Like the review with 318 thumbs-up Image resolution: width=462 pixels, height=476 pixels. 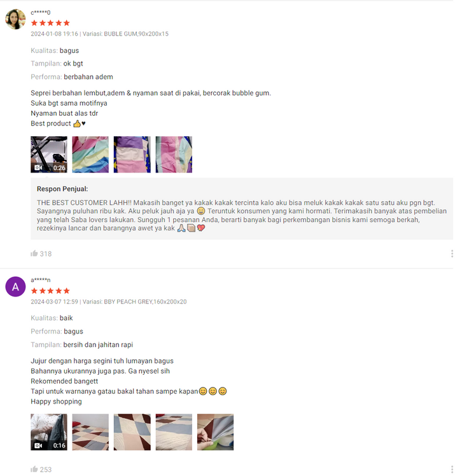[34, 253]
